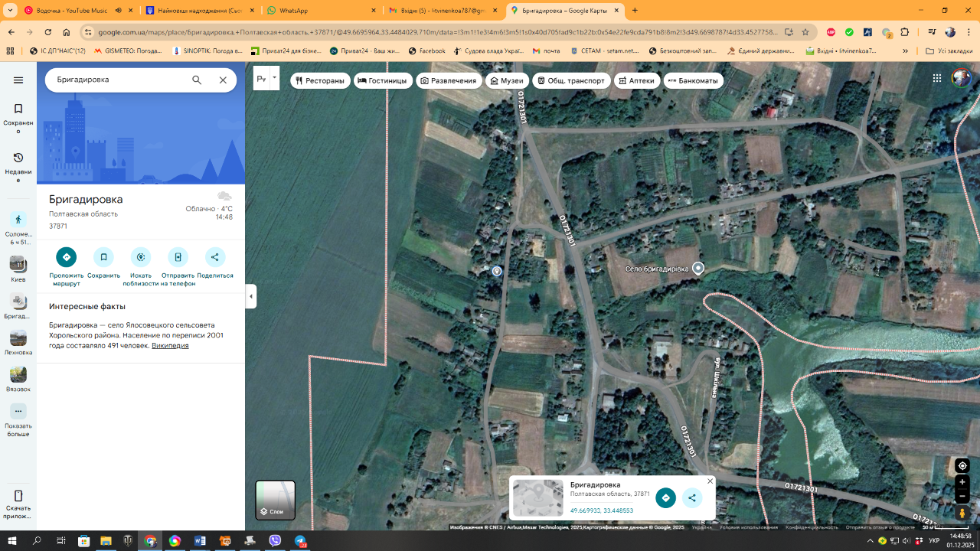Image resolution: width=980 pixels, height=551 pixels.
Task: Open the hamburger menu in Maps sidebar
Action: click(18, 80)
